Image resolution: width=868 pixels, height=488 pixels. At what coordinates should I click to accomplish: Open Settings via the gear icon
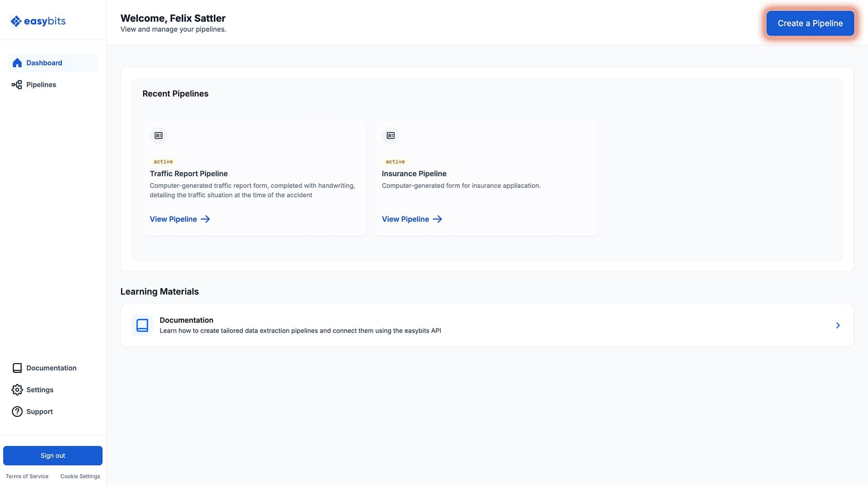pyautogui.click(x=17, y=389)
